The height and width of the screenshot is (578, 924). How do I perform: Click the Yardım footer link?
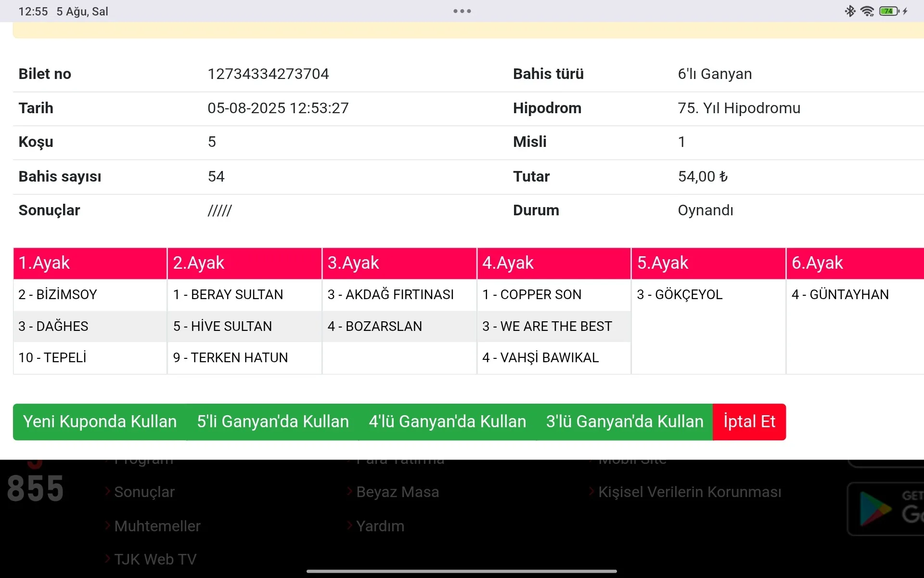(x=380, y=526)
